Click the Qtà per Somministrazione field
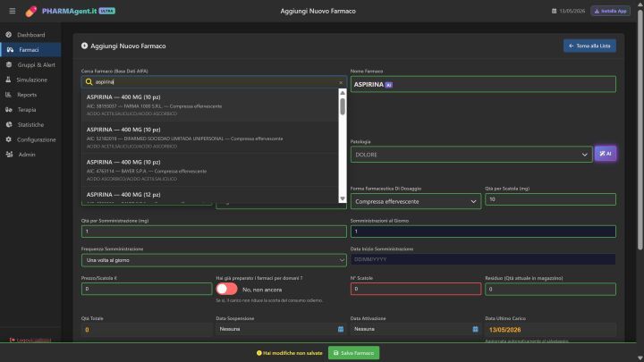Screen dimensions: 644x362 [x=214, y=232]
